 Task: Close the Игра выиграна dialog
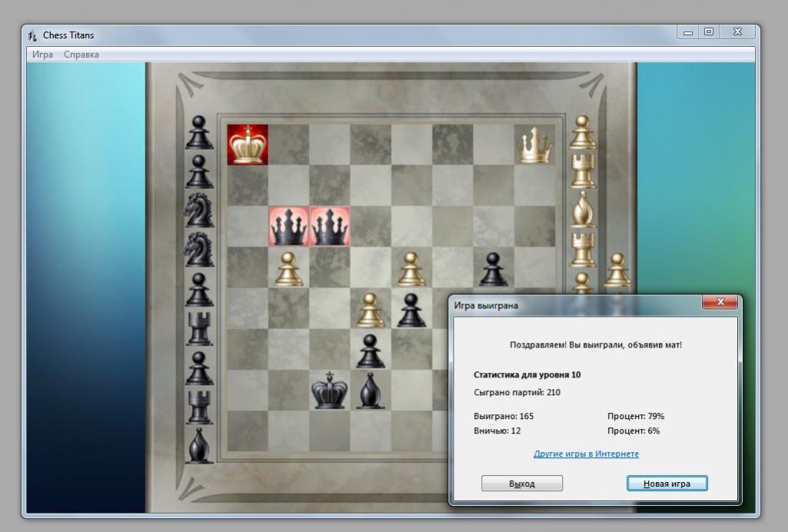(720, 302)
